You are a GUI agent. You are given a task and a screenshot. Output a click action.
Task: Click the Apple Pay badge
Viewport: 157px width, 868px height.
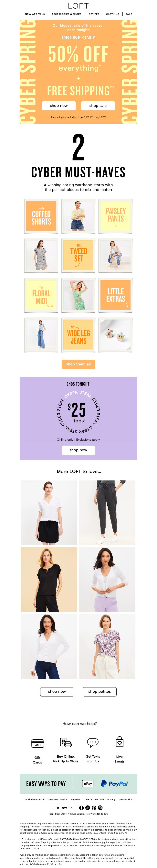(x=88, y=784)
